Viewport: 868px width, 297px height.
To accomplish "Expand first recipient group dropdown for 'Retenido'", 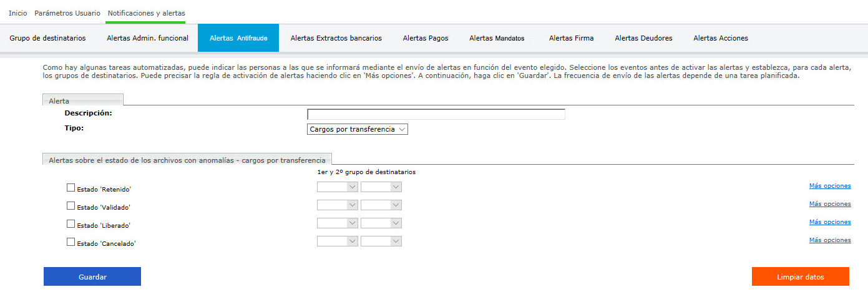I will click(x=338, y=187).
